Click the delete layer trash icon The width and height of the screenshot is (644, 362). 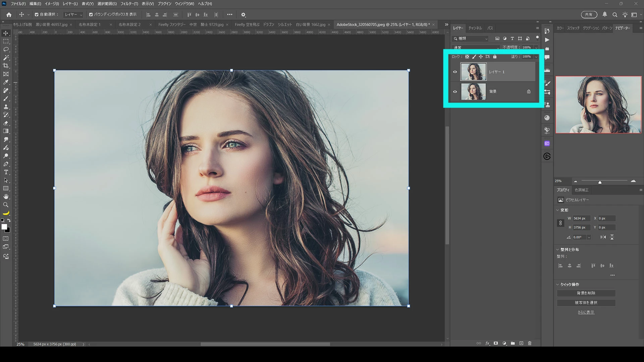point(530,343)
